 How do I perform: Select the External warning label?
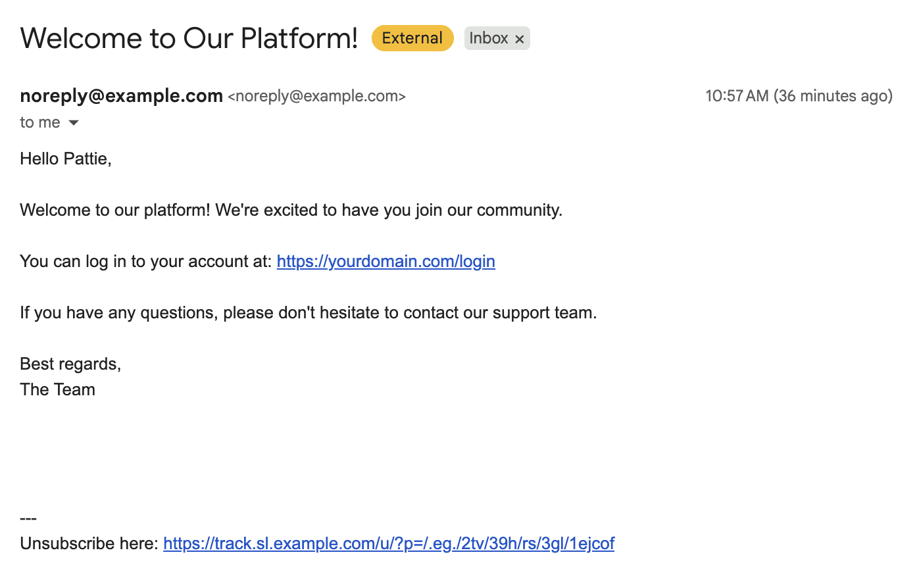tap(412, 37)
